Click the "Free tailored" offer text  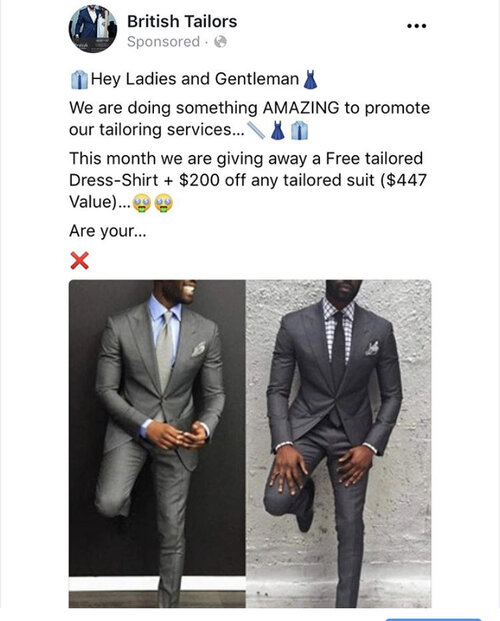coord(374,158)
